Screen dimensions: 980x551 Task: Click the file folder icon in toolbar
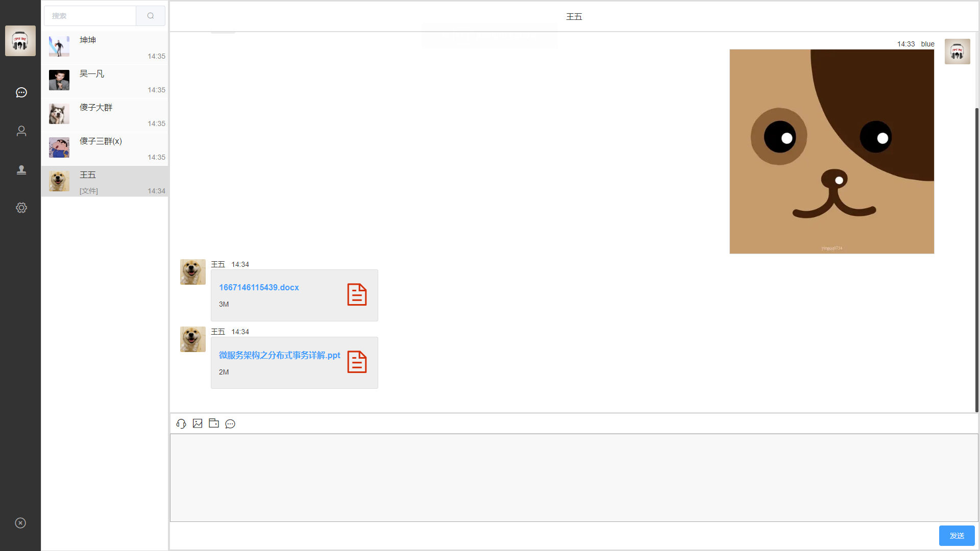(x=214, y=423)
